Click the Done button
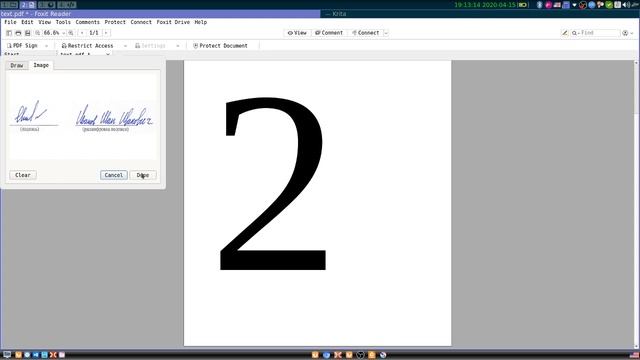Screen dimensions: 640x360 pos(143,175)
